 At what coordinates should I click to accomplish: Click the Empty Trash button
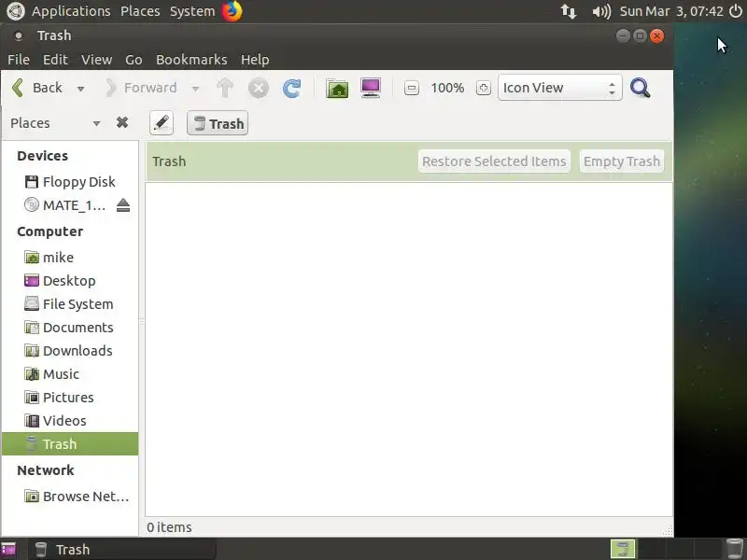coord(622,161)
